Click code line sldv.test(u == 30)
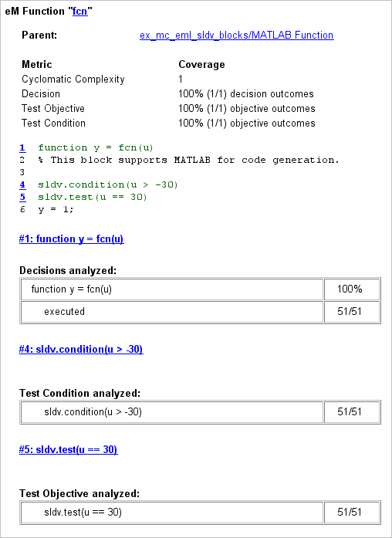Image resolution: width=392 pixels, height=538 pixels. 93,198
